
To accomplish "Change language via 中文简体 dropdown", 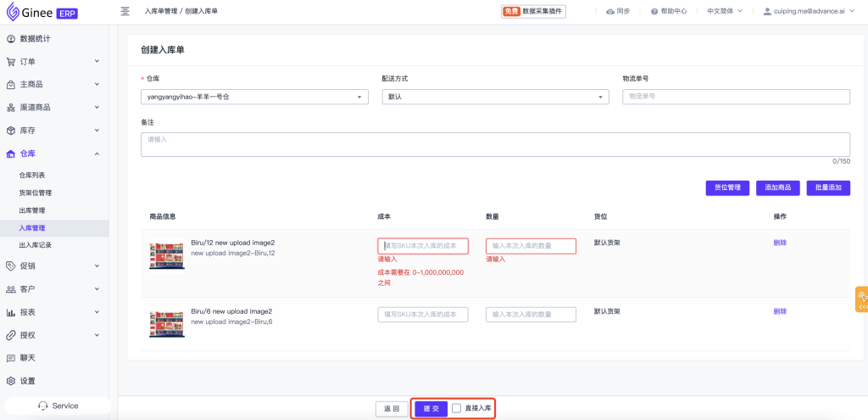I will pos(725,11).
